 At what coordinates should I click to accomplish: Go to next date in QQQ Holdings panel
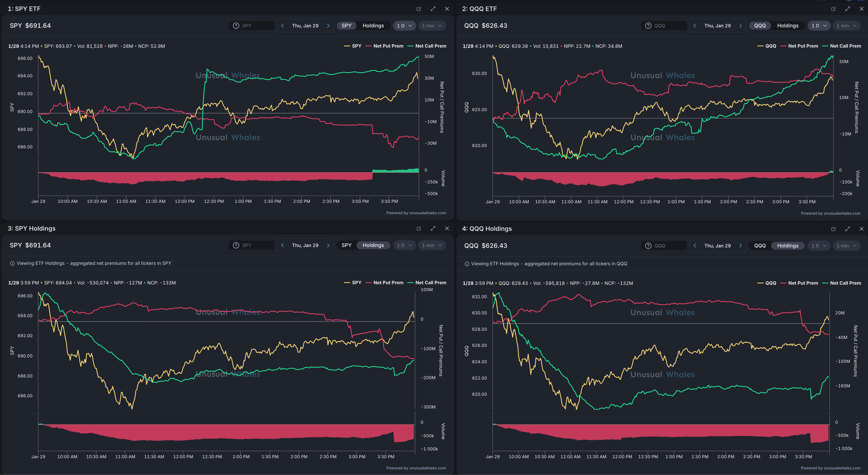(x=740, y=246)
